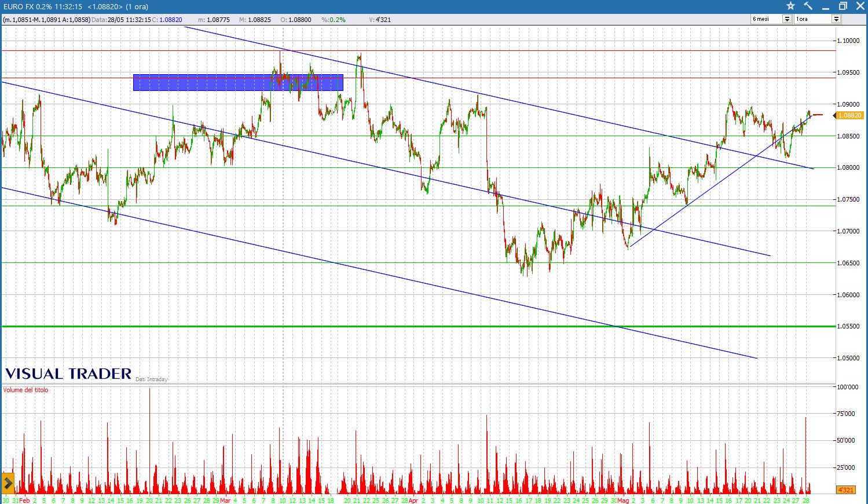This screenshot has width=868, height=504.
Task: Open the '1 ora' timeframe dropdown
Action: [836, 19]
